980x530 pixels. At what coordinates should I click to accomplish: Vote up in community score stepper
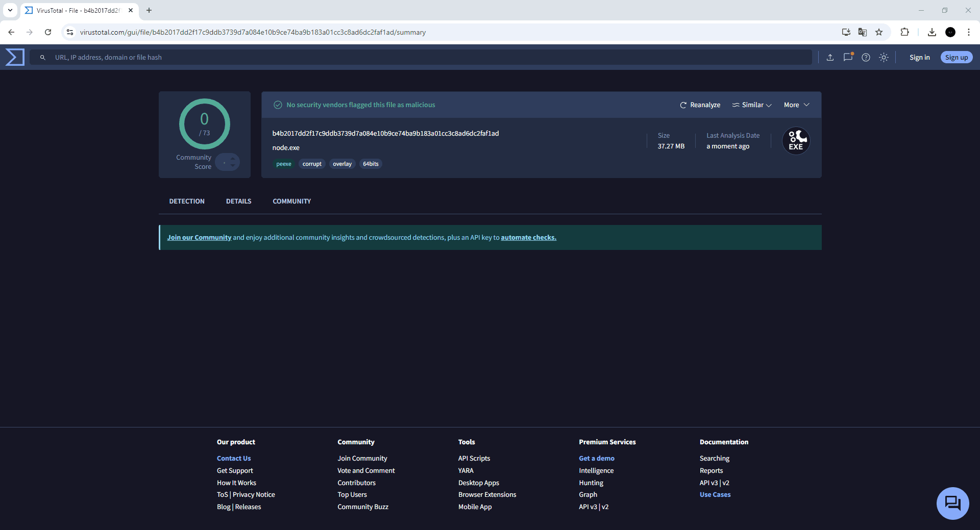click(233, 158)
